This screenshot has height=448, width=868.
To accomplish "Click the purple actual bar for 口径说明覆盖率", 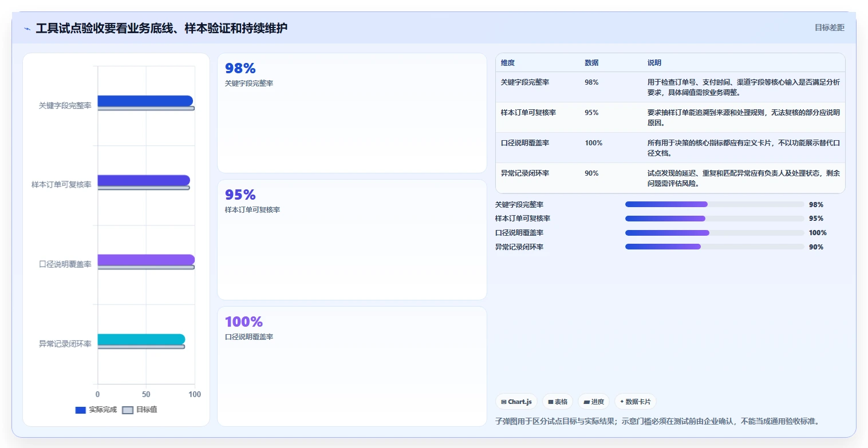I will [146, 260].
